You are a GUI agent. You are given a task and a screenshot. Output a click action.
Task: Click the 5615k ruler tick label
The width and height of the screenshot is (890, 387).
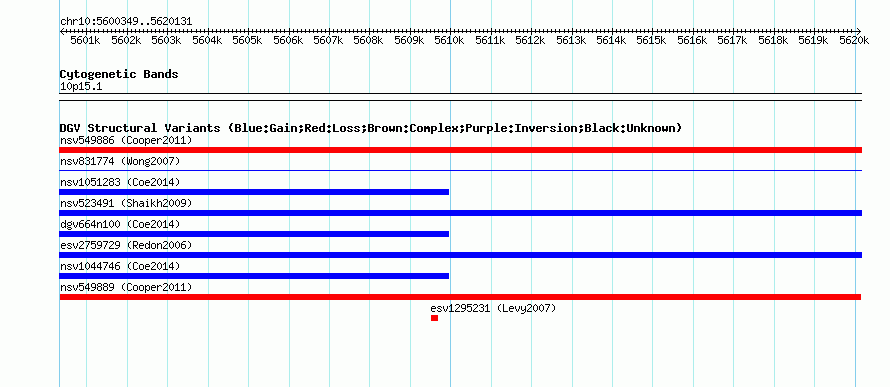(x=652, y=41)
